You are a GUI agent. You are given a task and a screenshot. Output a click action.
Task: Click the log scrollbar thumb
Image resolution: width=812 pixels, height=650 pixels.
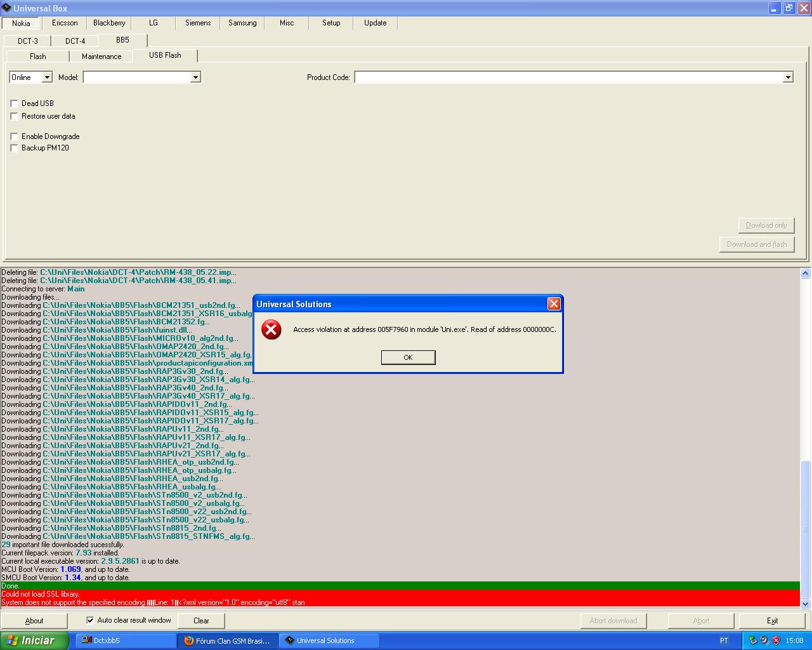(x=805, y=529)
